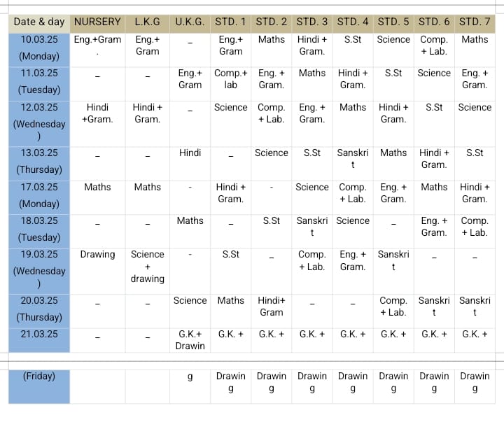Click the STD. 1 column header
This screenshot has height=422, width=504.
(x=231, y=22)
